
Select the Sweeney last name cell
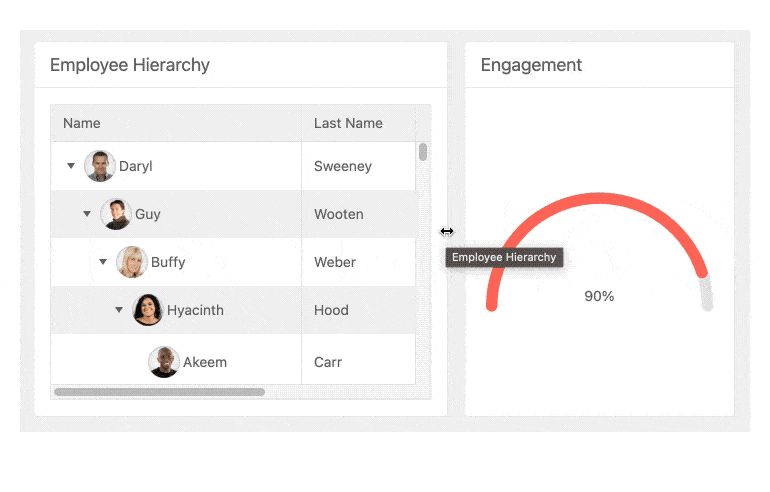click(x=343, y=166)
